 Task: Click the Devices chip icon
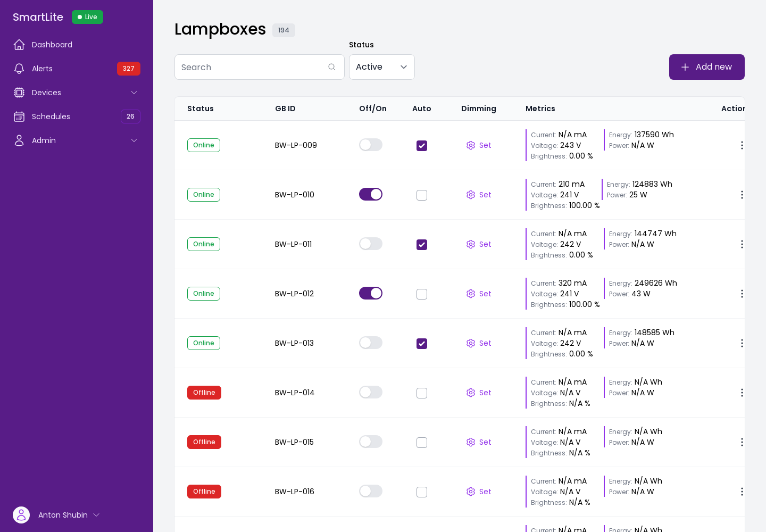coord(19,93)
